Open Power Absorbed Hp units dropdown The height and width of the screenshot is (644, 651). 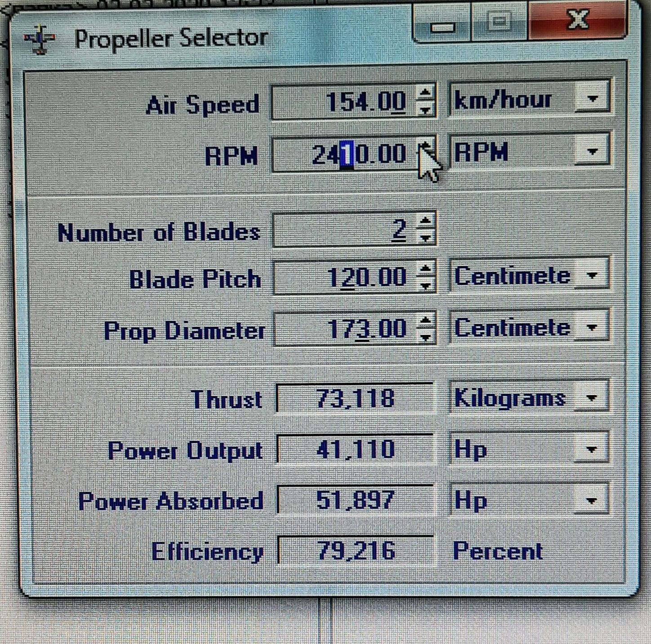point(592,500)
